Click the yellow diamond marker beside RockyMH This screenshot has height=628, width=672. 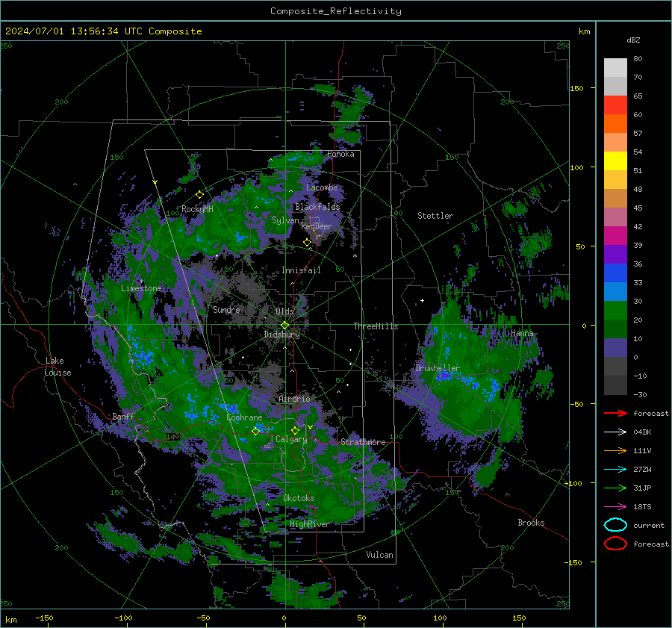(199, 195)
